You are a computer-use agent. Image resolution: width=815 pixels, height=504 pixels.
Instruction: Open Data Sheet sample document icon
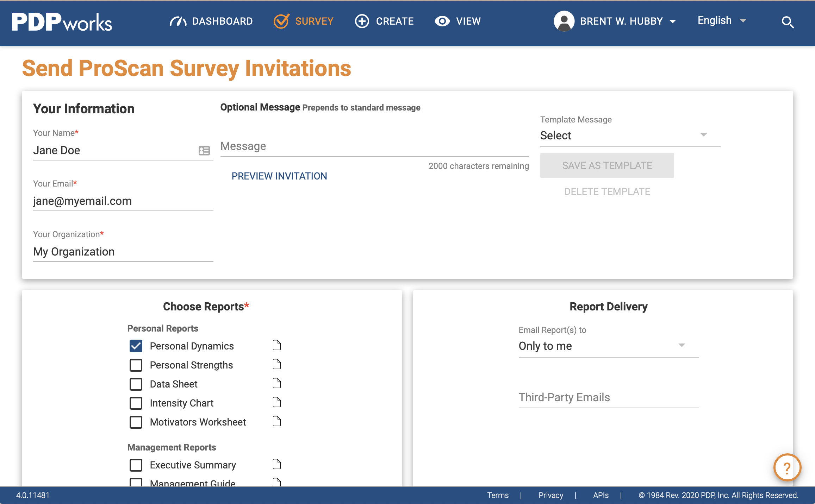coord(277,383)
